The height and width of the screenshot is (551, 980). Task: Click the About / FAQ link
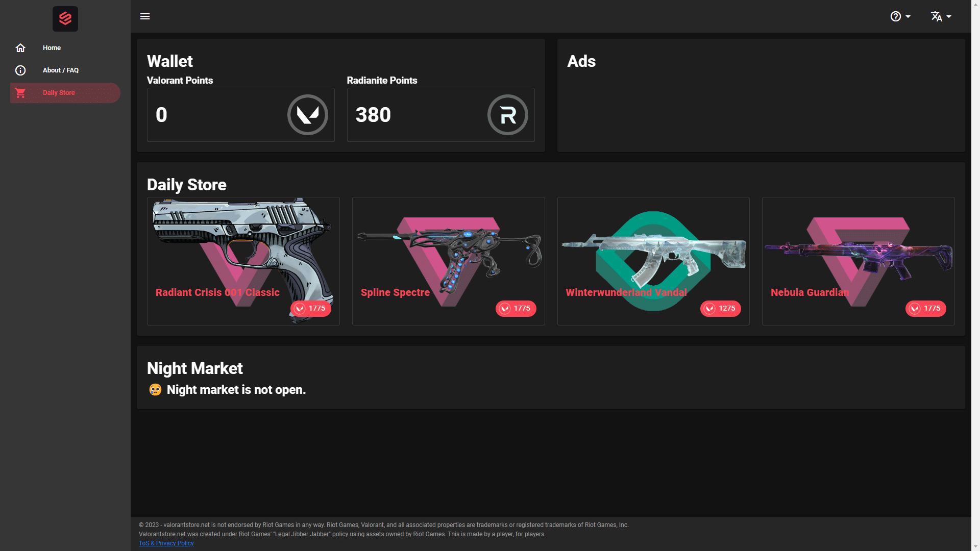pos(61,70)
